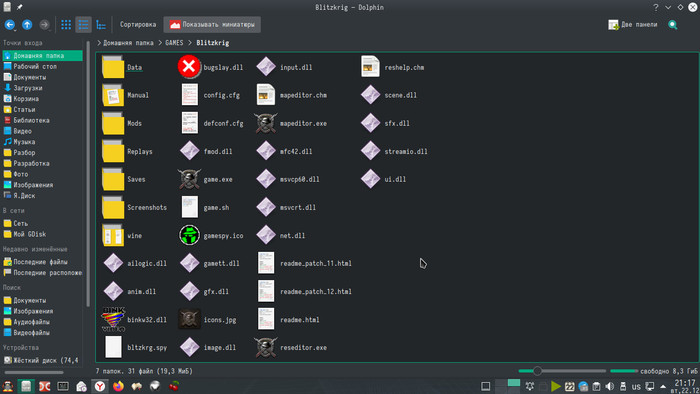Select the bltzkrg.spy blank file icon
The height and width of the screenshot is (394, 700).
coord(113,347)
